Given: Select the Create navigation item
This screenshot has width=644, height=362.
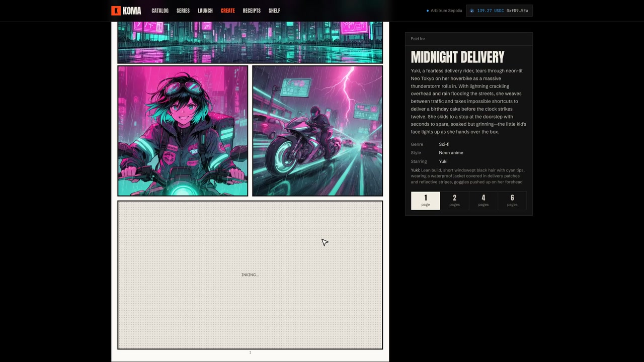Looking at the screenshot, I should (228, 11).
